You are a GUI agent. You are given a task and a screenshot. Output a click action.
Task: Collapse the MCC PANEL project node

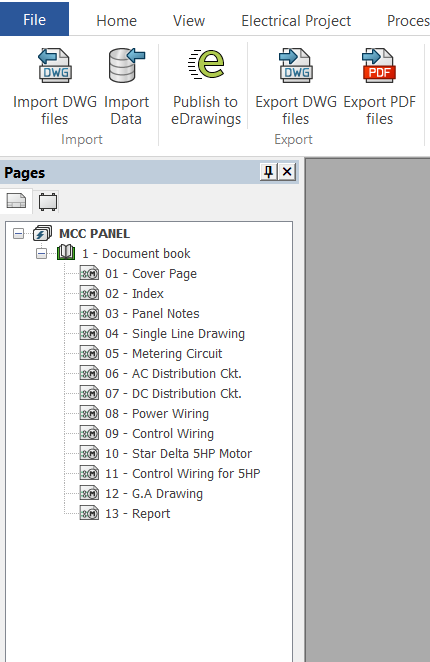pos(18,233)
